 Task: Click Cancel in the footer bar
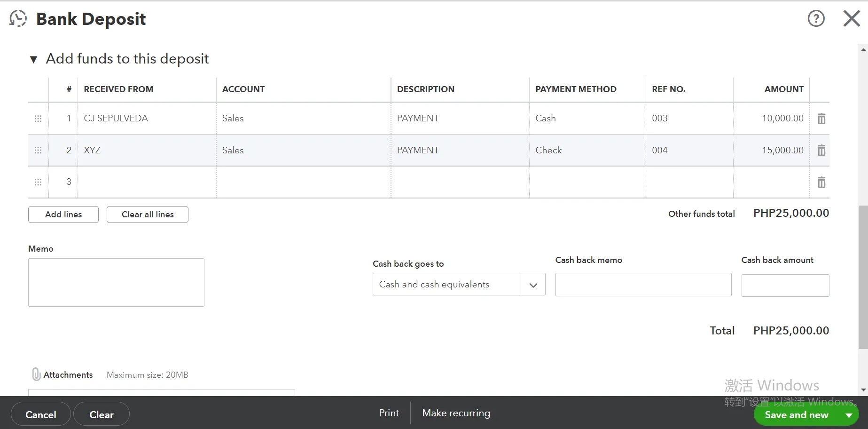click(x=41, y=414)
